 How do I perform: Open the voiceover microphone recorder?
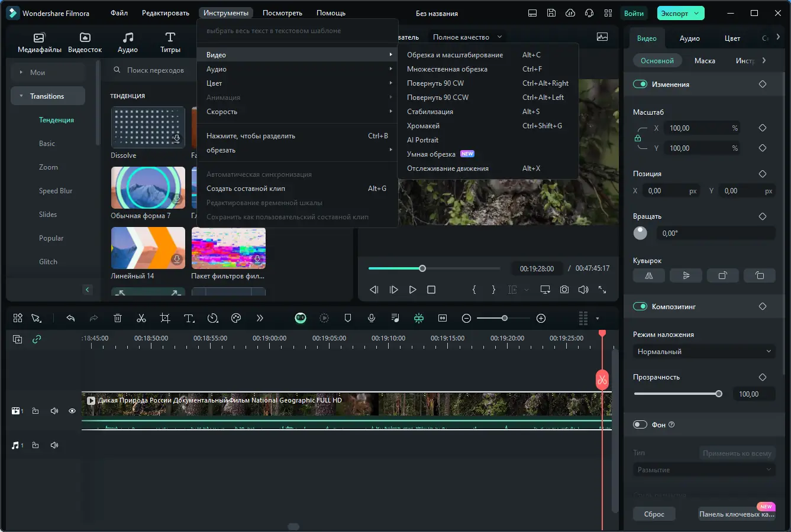(372, 319)
